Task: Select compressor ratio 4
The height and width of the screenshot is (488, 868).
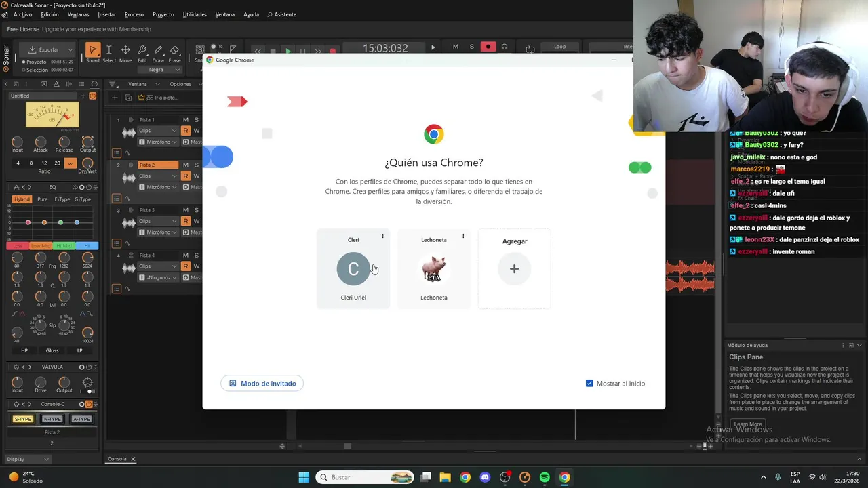Action: [x=18, y=163]
